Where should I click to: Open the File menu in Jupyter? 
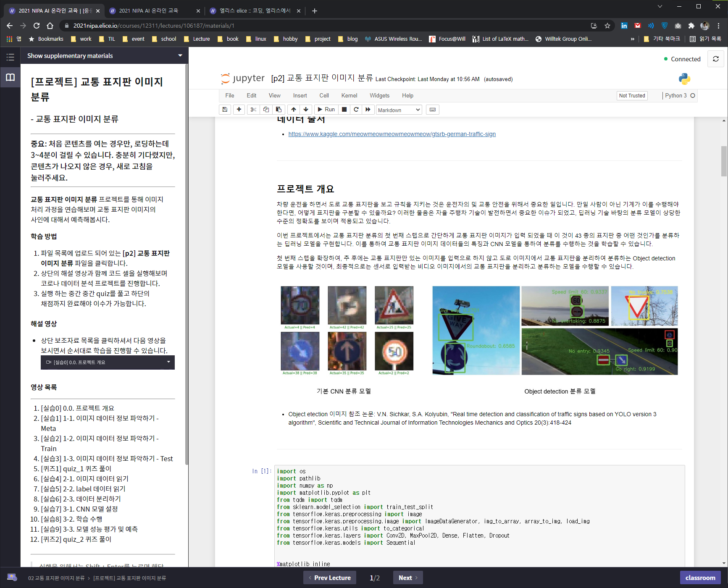click(230, 96)
